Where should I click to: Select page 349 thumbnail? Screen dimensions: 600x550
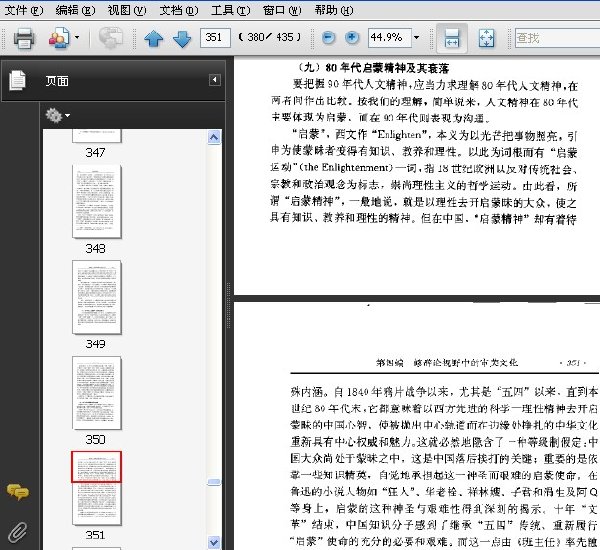tap(96, 297)
